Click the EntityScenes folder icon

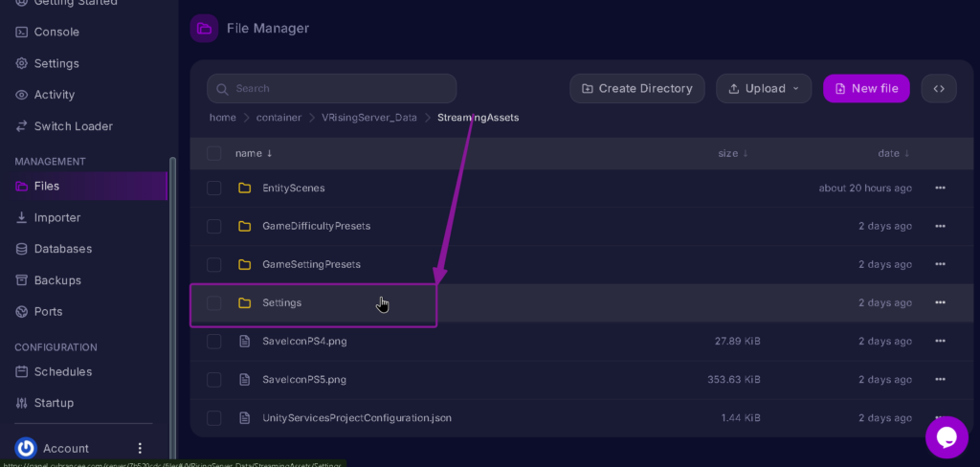point(244,188)
